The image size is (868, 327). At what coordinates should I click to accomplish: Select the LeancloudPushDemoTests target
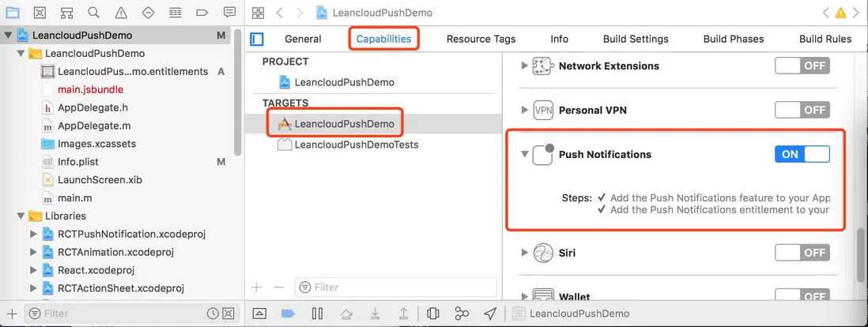[x=356, y=145]
